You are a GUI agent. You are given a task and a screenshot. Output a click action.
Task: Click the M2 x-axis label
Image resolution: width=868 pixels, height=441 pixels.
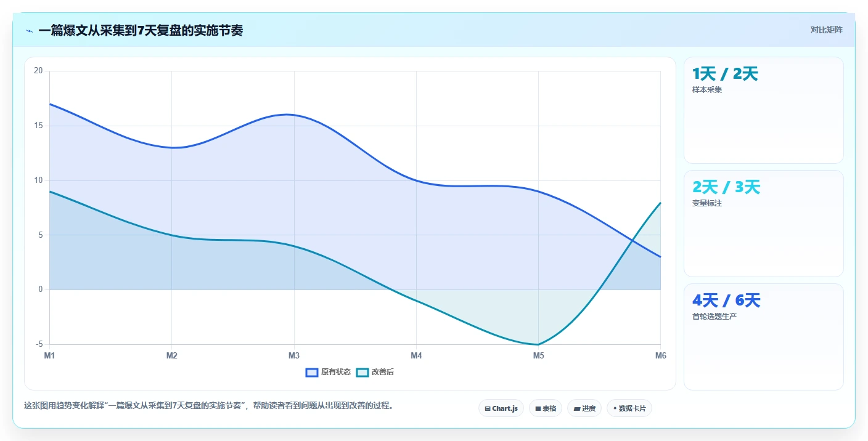[171, 355]
